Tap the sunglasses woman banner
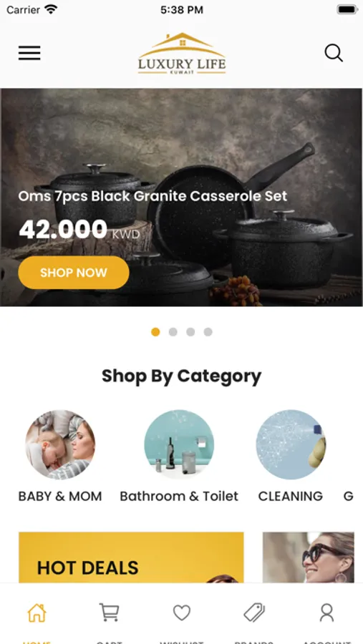The height and width of the screenshot is (644, 363). [x=309, y=557]
